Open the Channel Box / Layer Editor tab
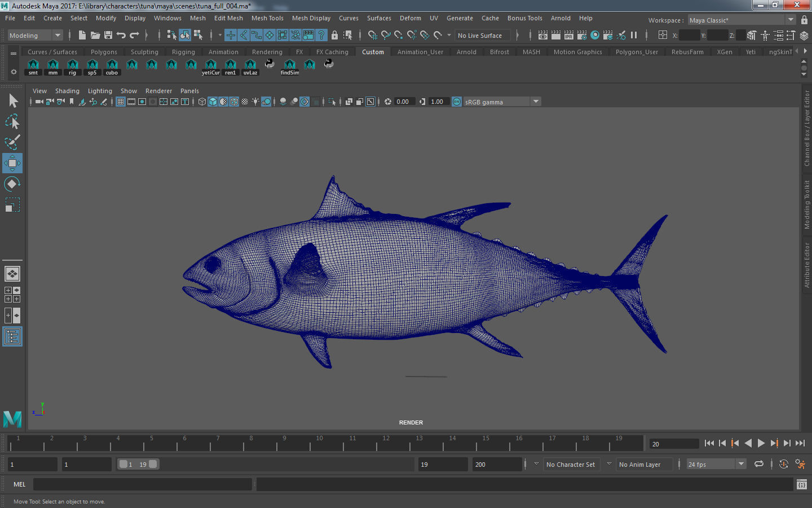The height and width of the screenshot is (508, 812). (807, 128)
